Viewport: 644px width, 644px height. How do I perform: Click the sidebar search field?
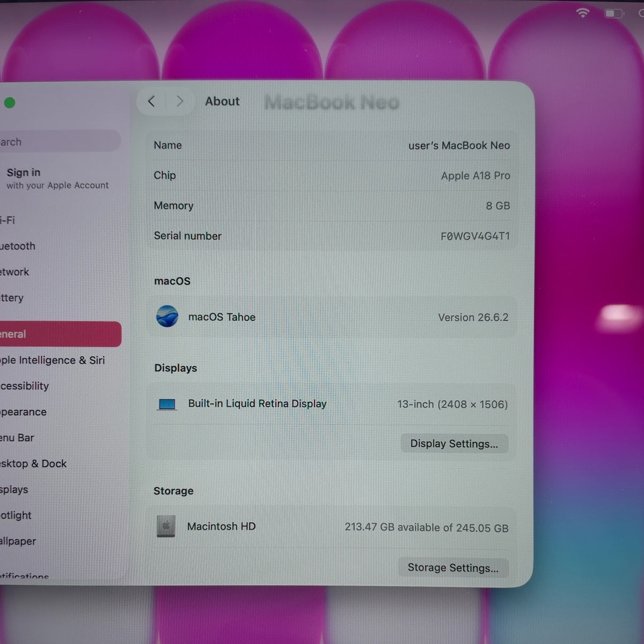coord(60,141)
